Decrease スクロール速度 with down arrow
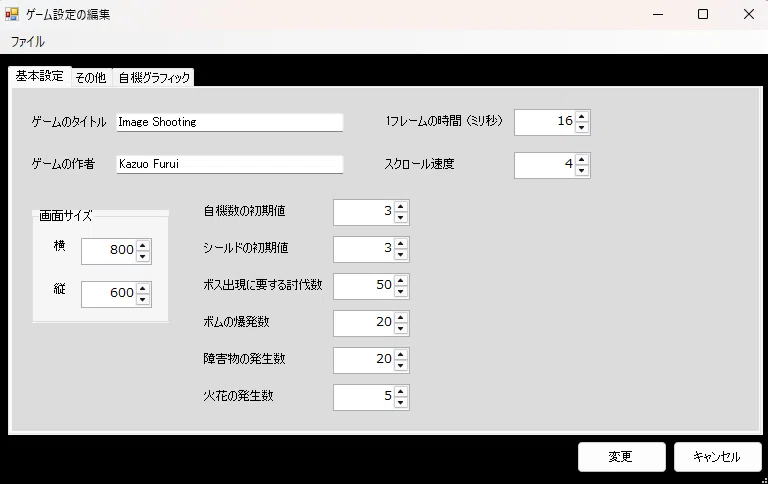The image size is (768, 484). coord(581,170)
